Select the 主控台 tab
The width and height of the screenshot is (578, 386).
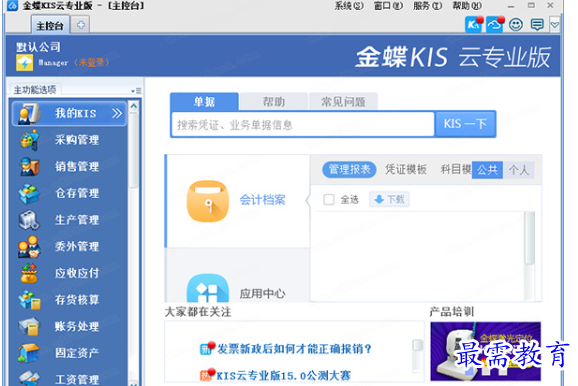tap(50, 25)
